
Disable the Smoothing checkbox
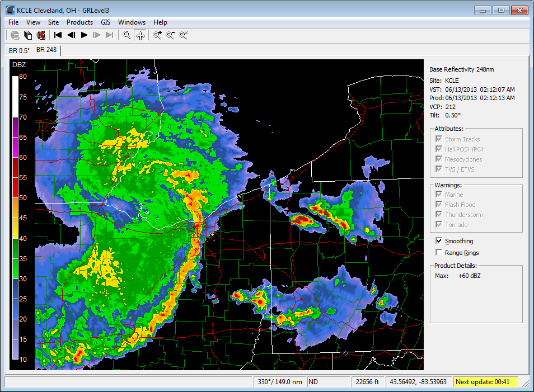tap(439, 241)
